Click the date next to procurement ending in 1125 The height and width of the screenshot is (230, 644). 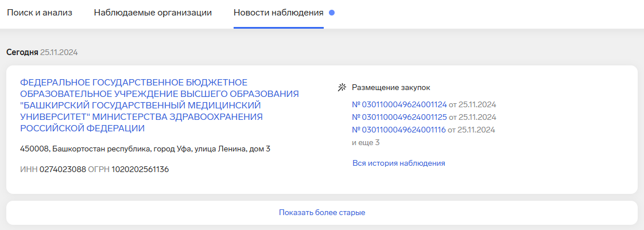tap(472, 117)
